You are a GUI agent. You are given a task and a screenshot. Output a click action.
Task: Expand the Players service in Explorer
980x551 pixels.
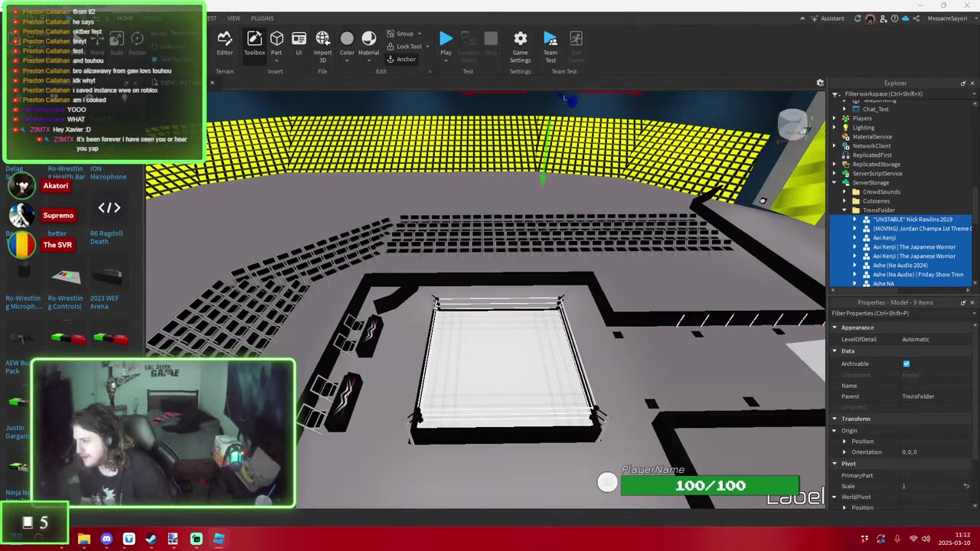tap(835, 119)
